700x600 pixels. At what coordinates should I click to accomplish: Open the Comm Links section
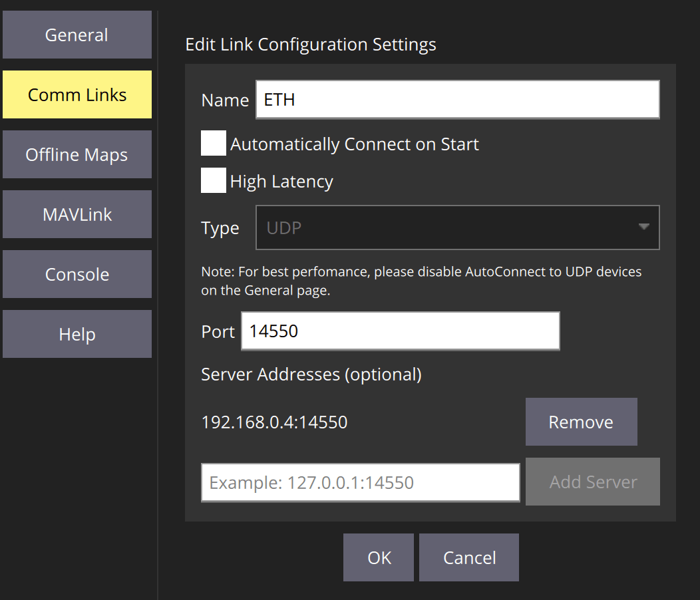(77, 94)
